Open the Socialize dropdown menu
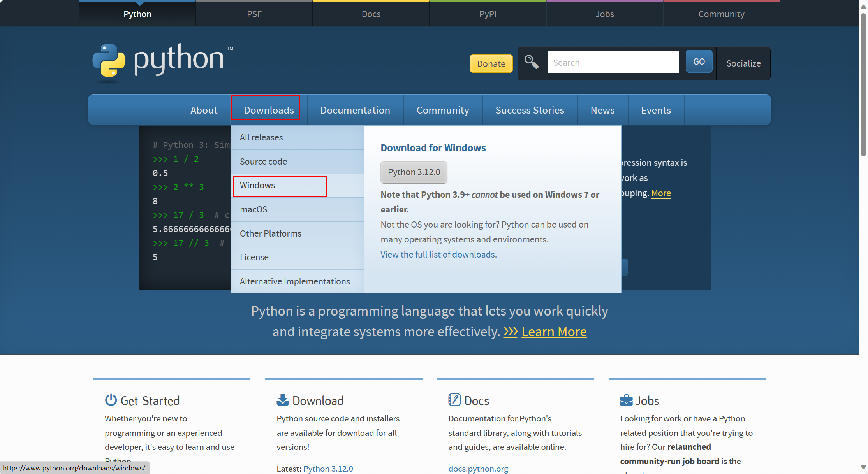 [743, 63]
